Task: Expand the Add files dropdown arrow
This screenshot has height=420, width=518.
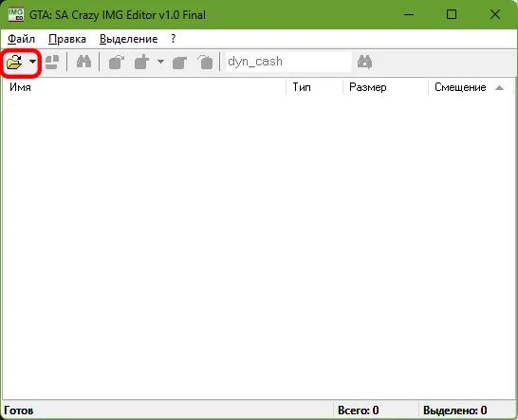Action: 160,62
